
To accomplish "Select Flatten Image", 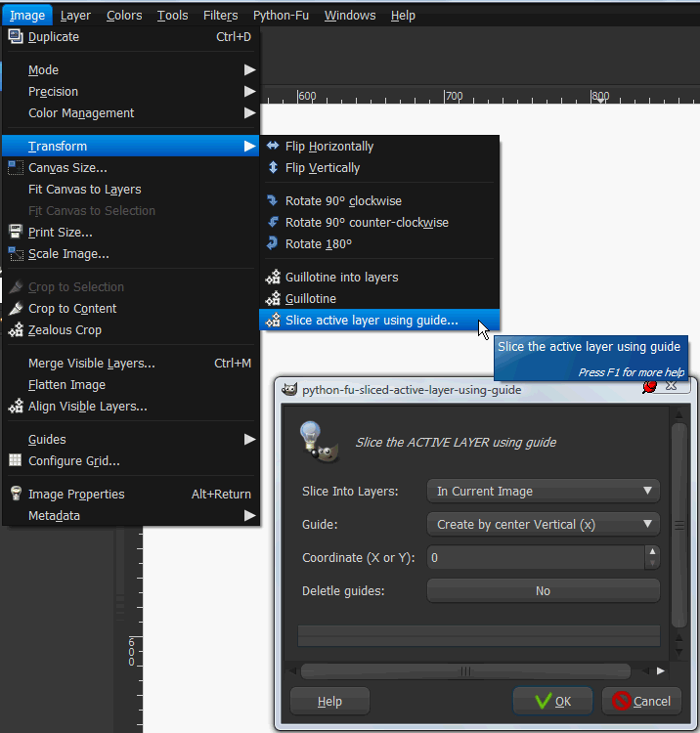I will [x=131, y=384].
